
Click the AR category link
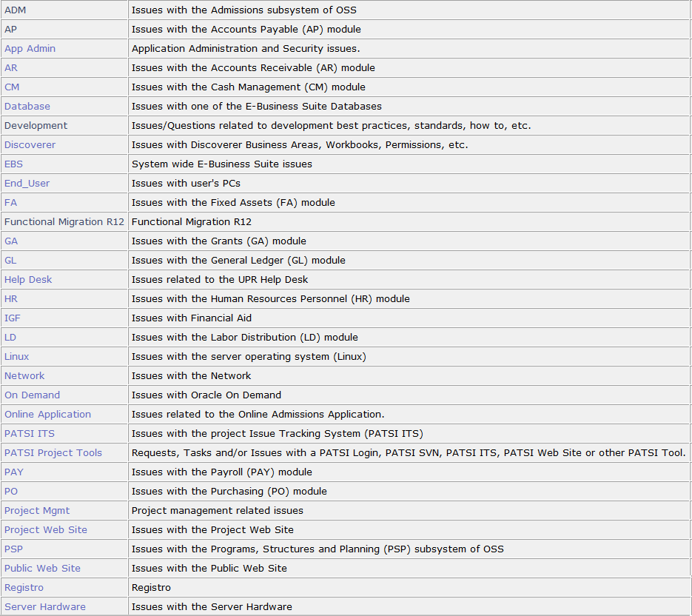[11, 68]
